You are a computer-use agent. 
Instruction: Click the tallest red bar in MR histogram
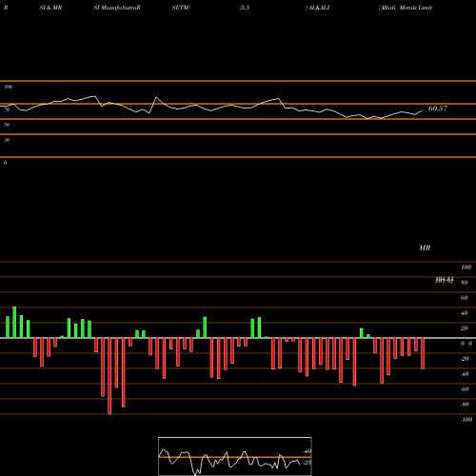[x=109, y=376]
